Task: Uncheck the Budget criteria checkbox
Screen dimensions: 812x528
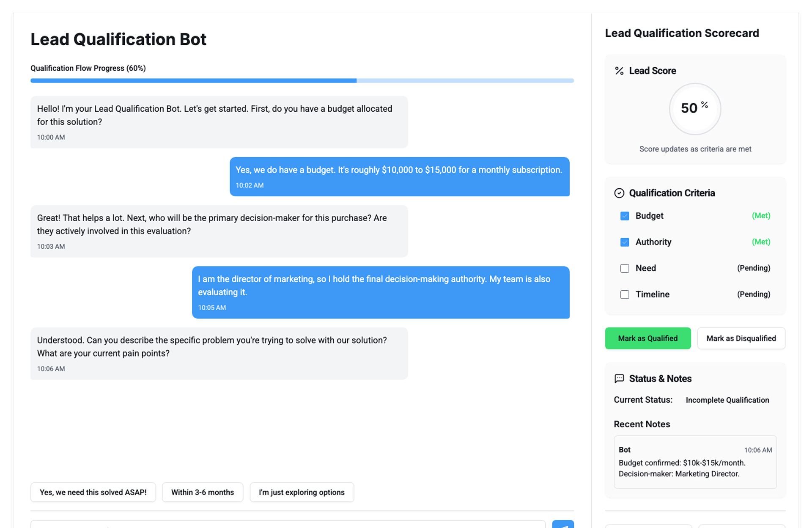Action: 625,216
